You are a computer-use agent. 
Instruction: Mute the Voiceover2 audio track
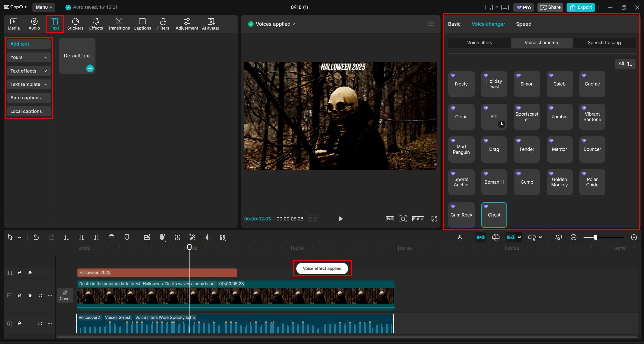pos(40,323)
